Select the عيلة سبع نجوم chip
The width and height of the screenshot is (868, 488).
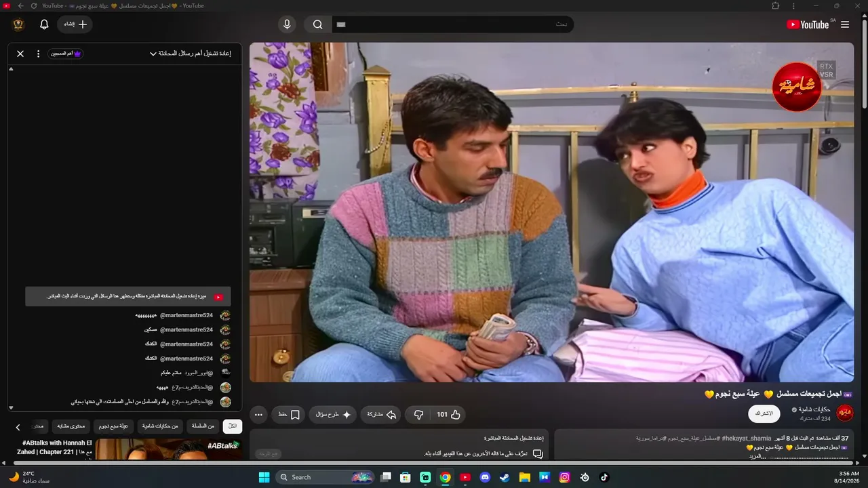tap(113, 426)
